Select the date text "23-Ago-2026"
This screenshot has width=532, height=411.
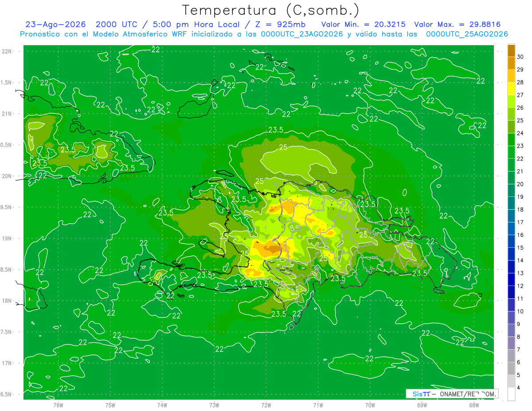coord(56,24)
